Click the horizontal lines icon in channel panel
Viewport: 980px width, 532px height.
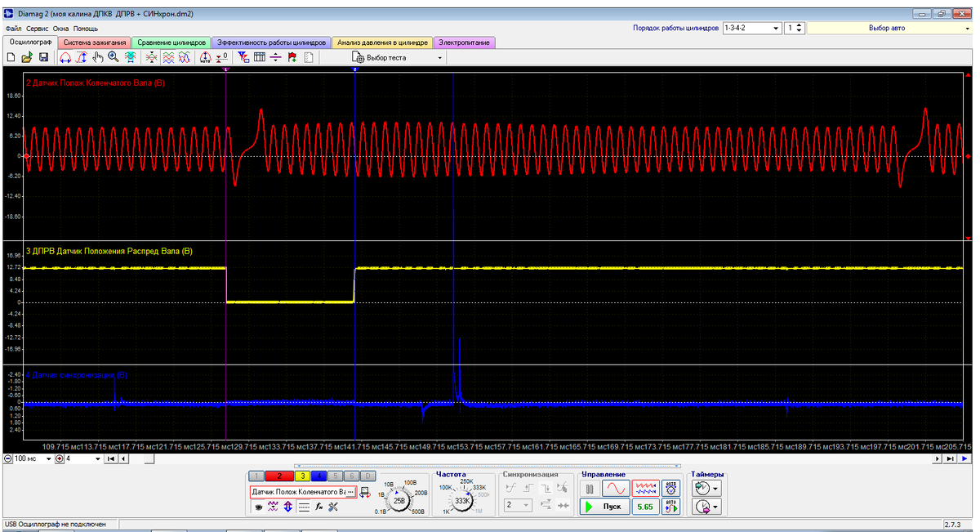[304, 507]
